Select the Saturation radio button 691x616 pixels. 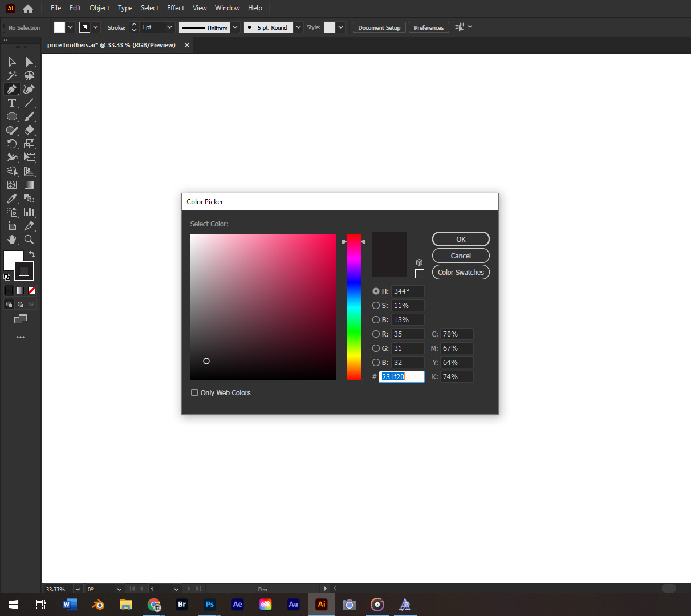(x=376, y=305)
